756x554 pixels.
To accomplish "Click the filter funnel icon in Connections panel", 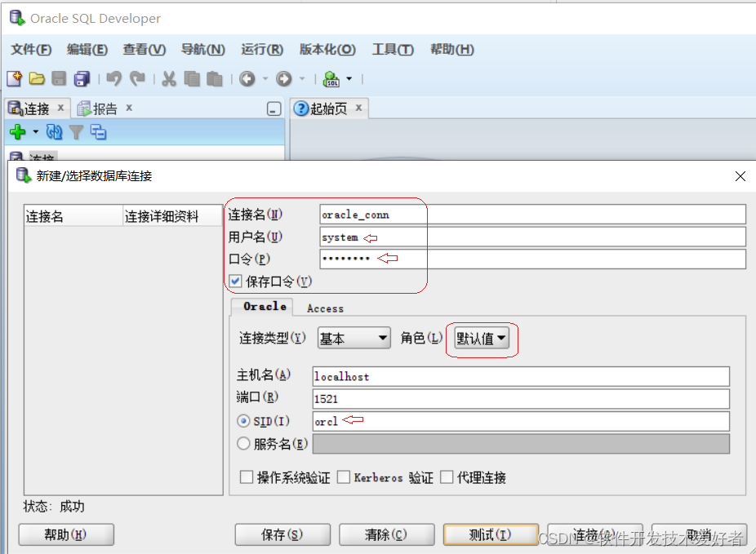I will coord(76,132).
